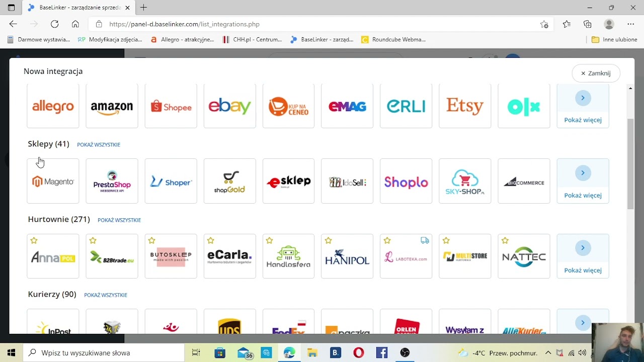Select the IdoSell shop tile
644x362 pixels.
click(x=347, y=181)
